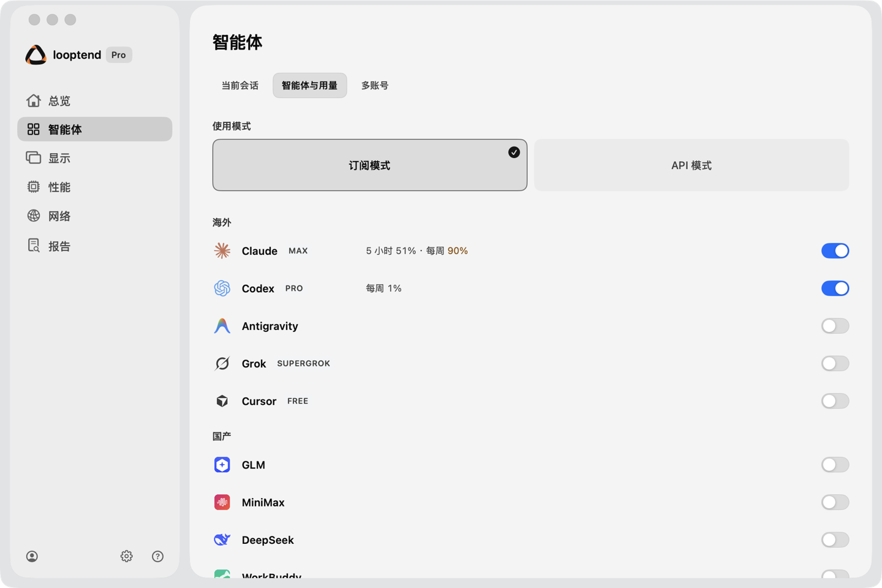Select 智能体 in the sidebar

(x=95, y=129)
